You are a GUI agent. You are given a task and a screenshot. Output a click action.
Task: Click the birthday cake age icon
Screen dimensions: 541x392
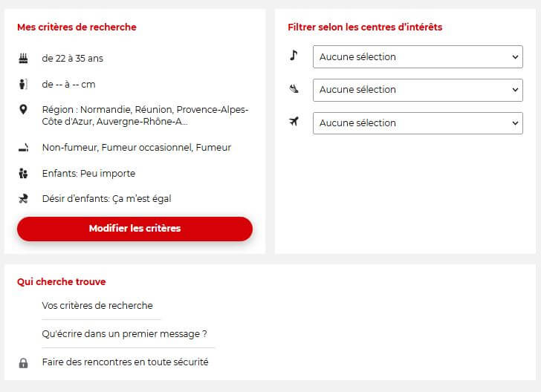pyautogui.click(x=23, y=58)
